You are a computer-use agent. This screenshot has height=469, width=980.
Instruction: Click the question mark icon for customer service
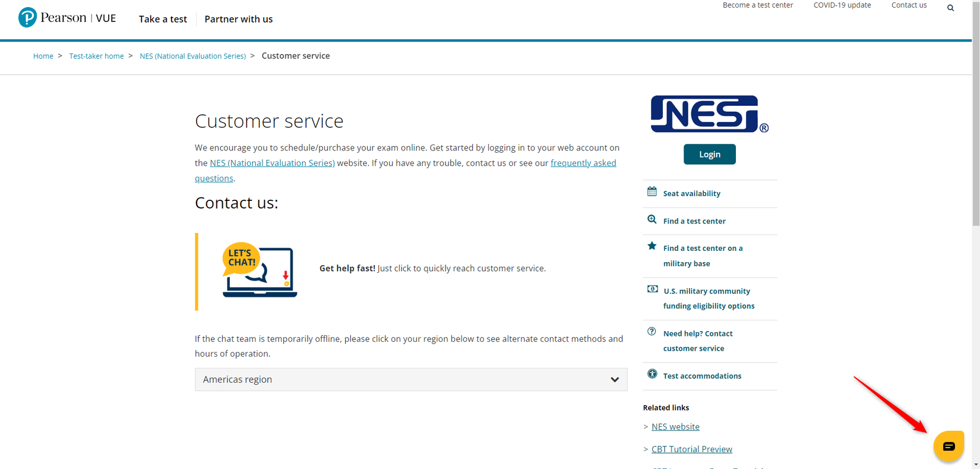coord(652,332)
